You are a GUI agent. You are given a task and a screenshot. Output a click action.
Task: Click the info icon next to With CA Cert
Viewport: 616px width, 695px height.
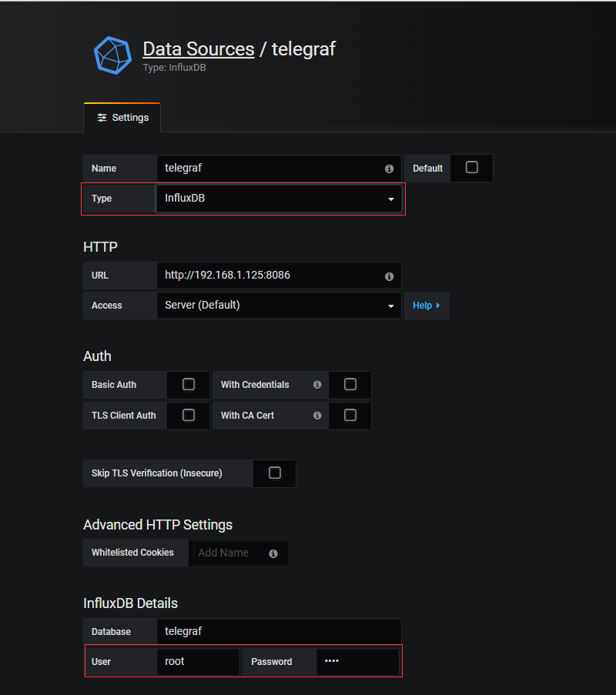click(x=316, y=416)
